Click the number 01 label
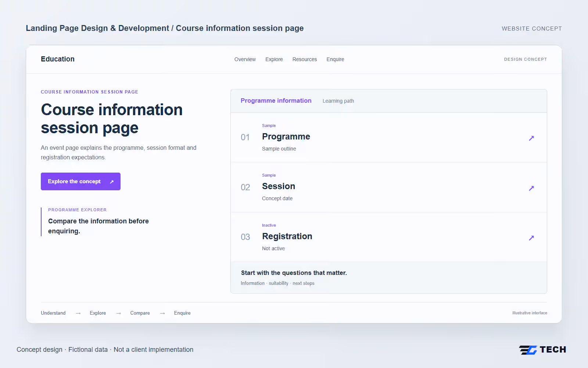The height and width of the screenshot is (368, 588). [x=245, y=137]
